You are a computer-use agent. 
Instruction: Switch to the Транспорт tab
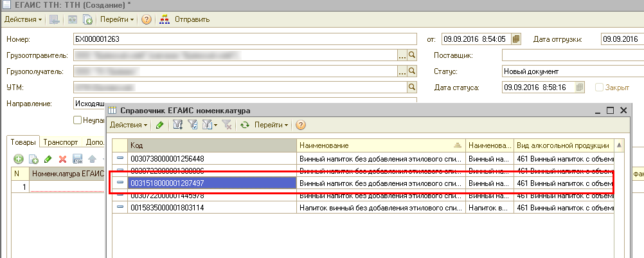coord(61,143)
